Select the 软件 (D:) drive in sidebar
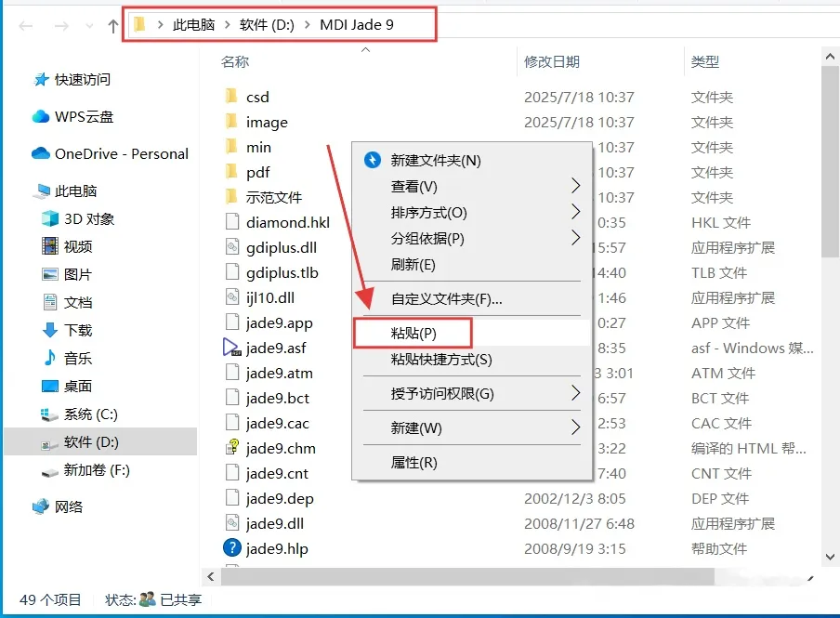The image size is (840, 618). click(100, 441)
